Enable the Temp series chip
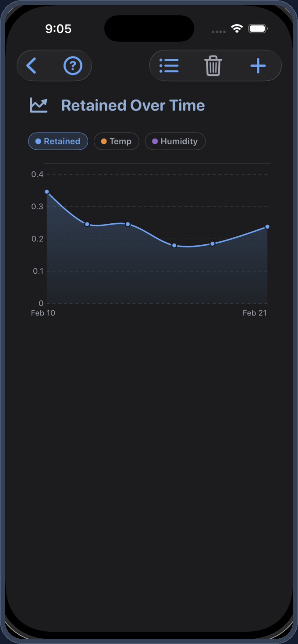The height and width of the screenshot is (644, 298). click(117, 141)
